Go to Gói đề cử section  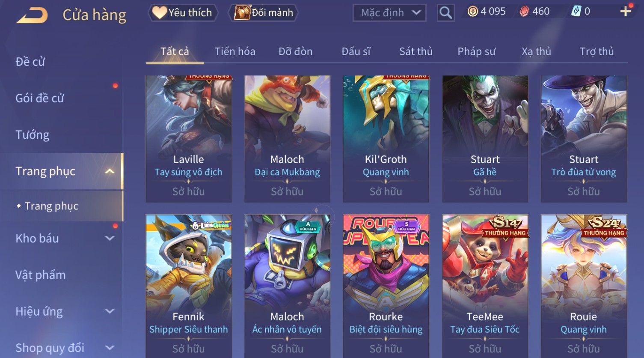click(x=40, y=98)
